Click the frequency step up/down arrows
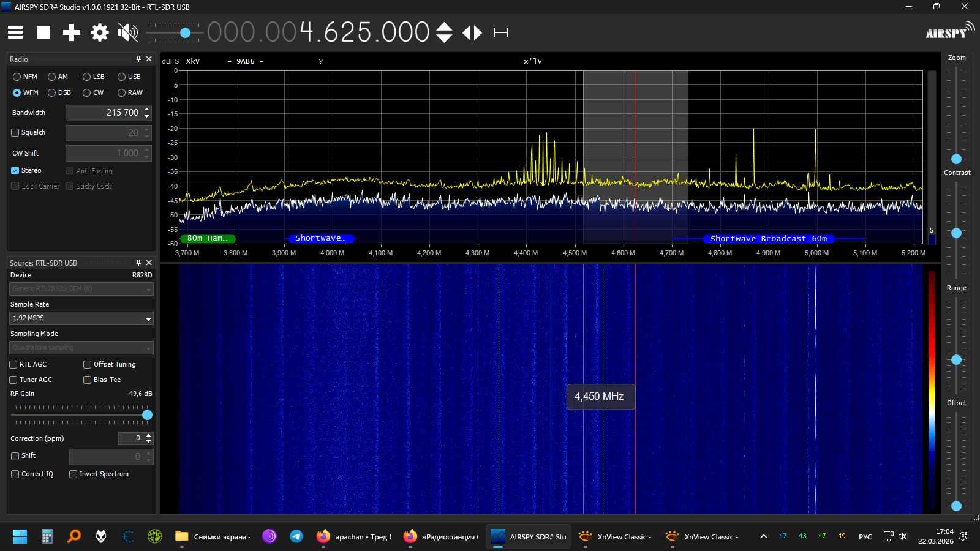The image size is (980, 551). [444, 32]
